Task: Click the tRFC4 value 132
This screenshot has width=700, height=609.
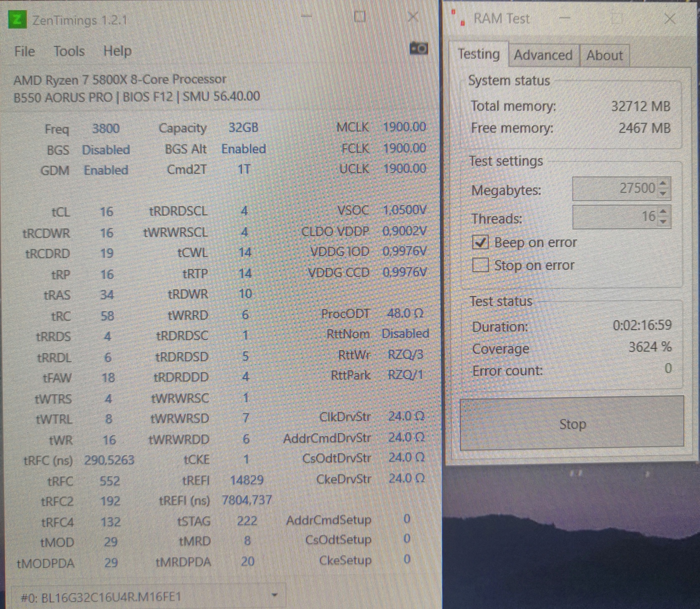Action: coord(111,522)
